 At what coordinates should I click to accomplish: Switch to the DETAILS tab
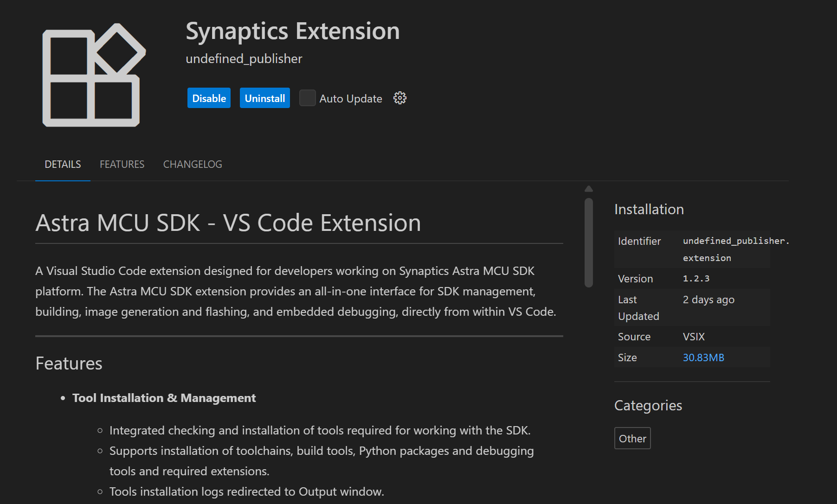coord(63,164)
